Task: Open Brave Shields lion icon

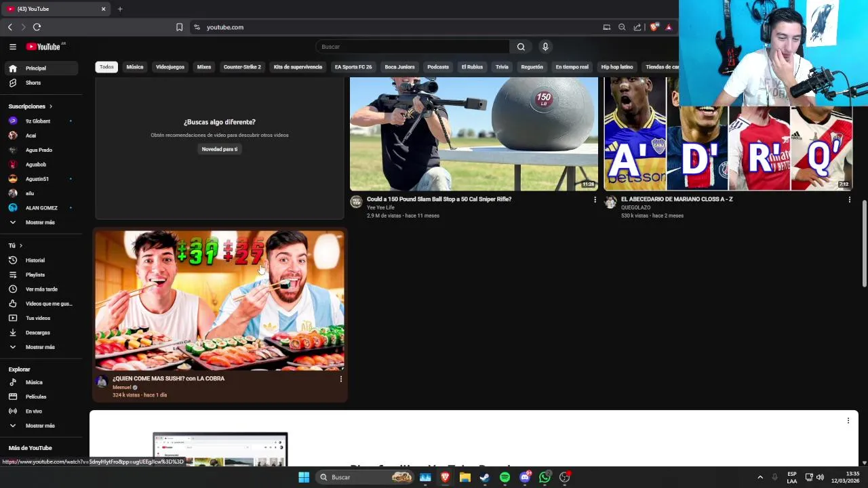Action: [x=654, y=27]
